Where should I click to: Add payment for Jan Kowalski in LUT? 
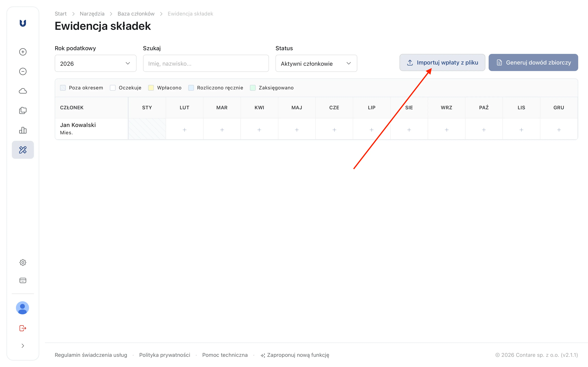[185, 130]
